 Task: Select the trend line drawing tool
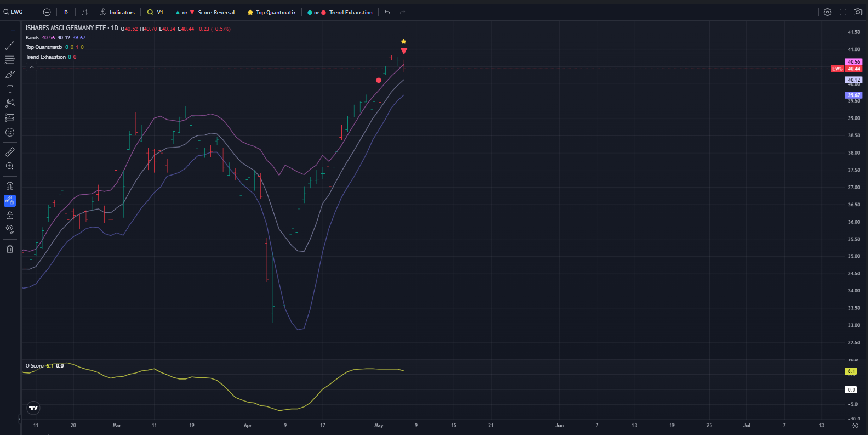[10, 46]
